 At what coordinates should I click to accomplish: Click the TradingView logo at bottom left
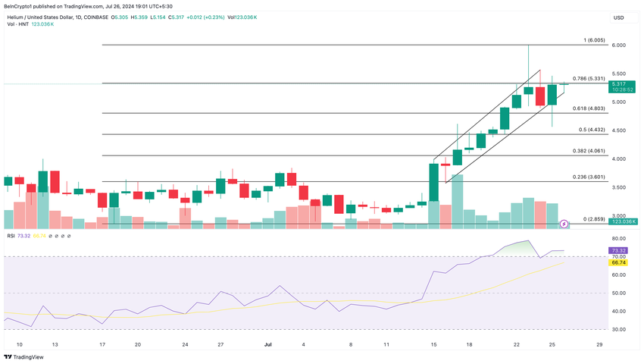coord(23,357)
